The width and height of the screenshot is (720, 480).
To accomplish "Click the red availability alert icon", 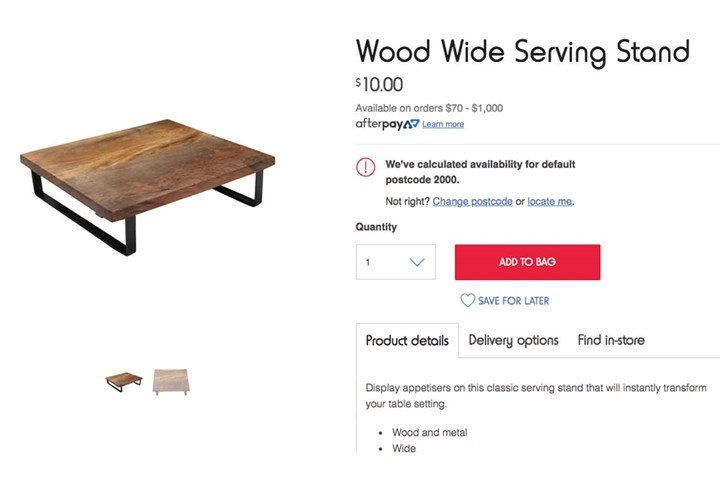I will 365,168.
